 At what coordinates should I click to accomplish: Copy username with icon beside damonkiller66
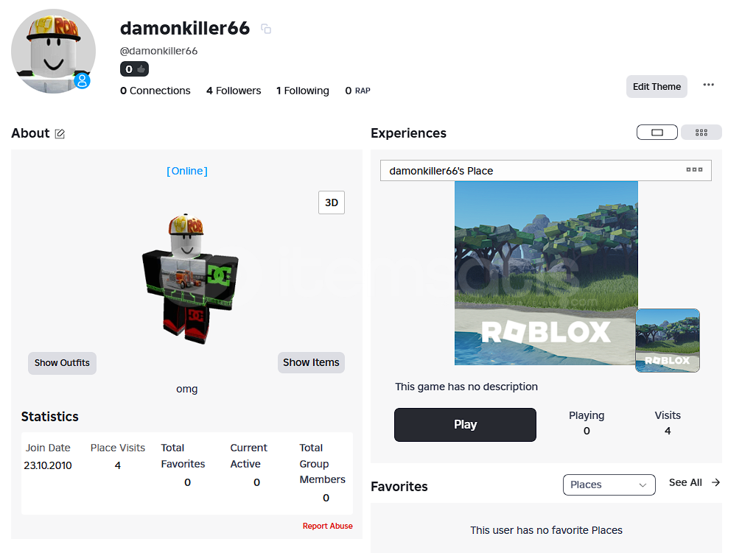tap(266, 29)
